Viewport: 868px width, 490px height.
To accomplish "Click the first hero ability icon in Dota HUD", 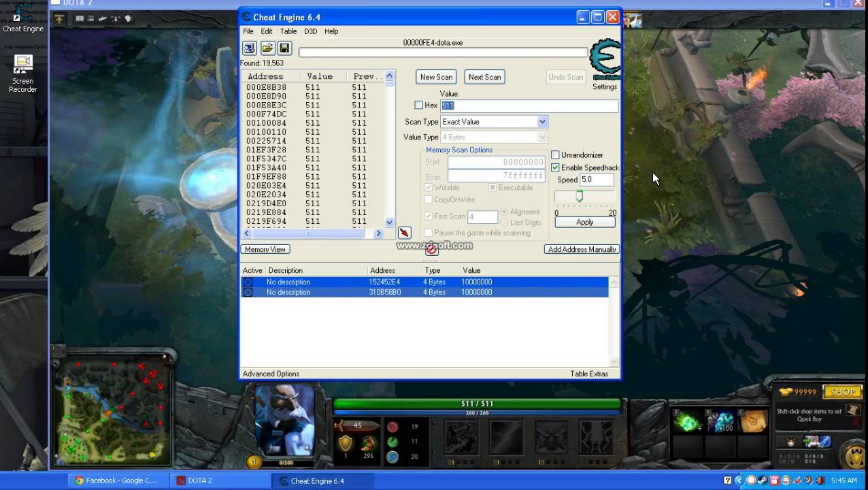I will [461, 437].
